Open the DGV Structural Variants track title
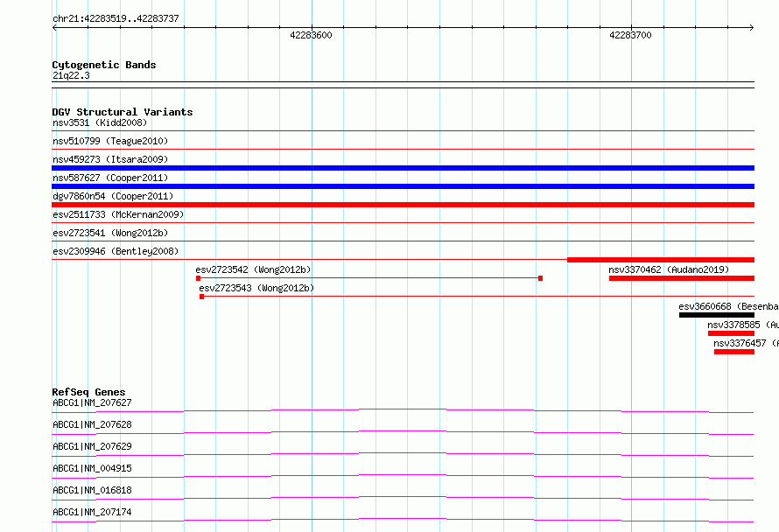 point(123,112)
